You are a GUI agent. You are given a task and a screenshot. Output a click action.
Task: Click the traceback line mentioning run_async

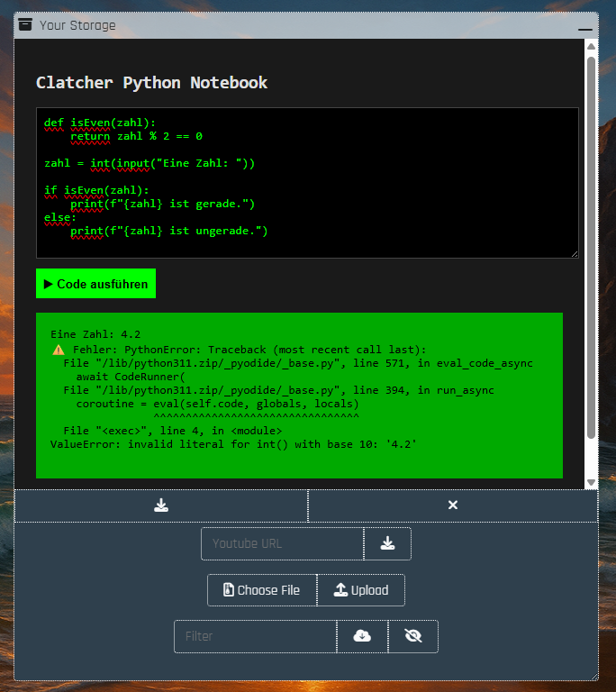coord(278,390)
